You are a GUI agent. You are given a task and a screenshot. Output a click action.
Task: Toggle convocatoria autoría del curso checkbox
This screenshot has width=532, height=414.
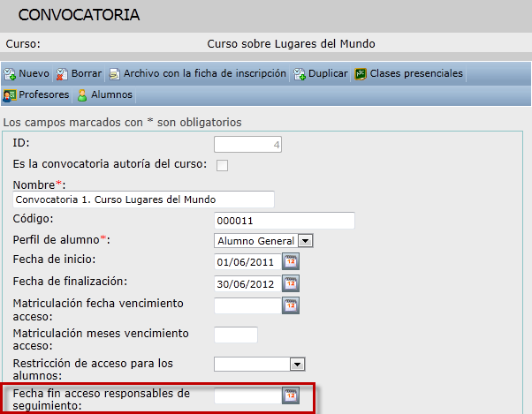point(222,166)
